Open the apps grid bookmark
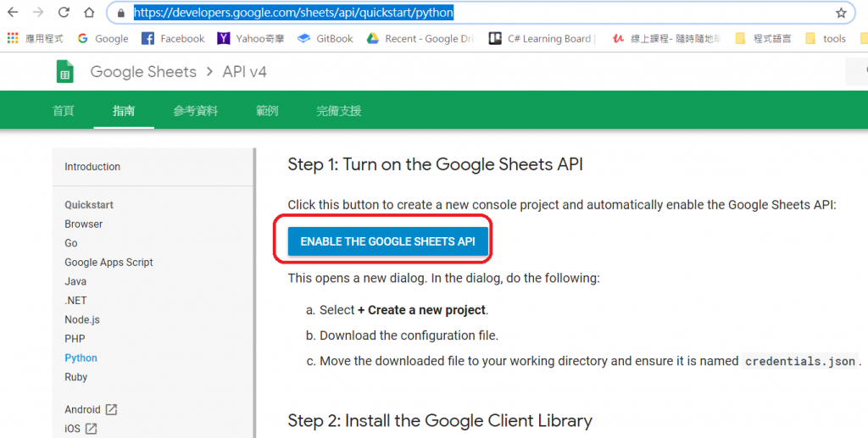The height and width of the screenshot is (438, 868). click(36, 39)
